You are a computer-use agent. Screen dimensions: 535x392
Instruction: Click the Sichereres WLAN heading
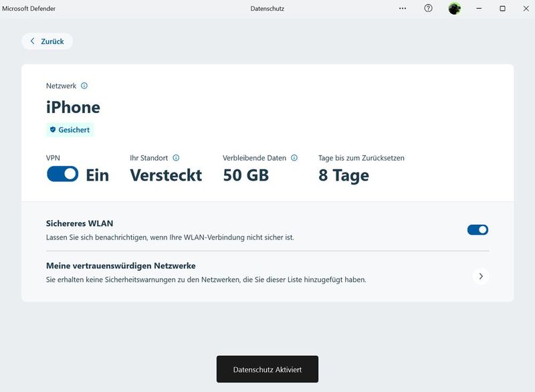[x=80, y=223]
